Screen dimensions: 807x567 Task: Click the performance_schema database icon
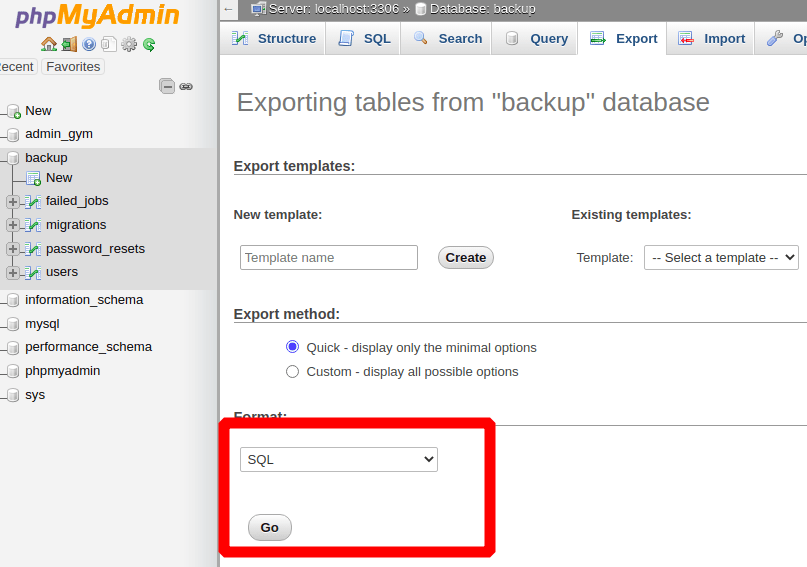[x=13, y=348]
